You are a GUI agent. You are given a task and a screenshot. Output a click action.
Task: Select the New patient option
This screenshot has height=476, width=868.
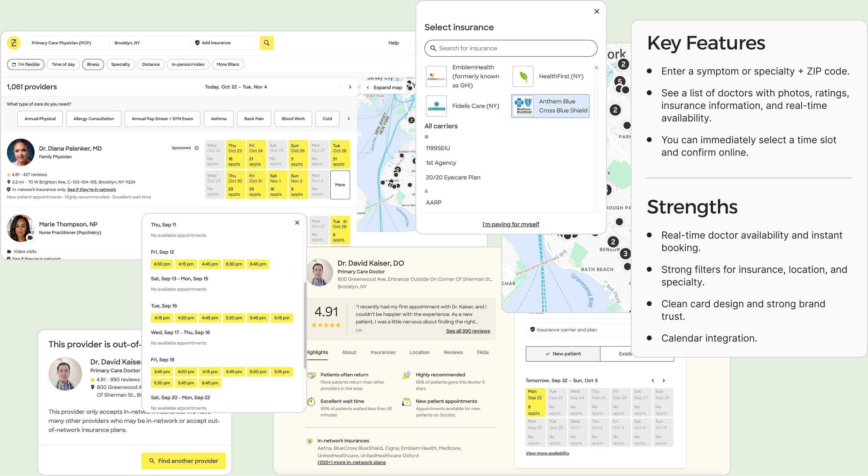coord(563,354)
